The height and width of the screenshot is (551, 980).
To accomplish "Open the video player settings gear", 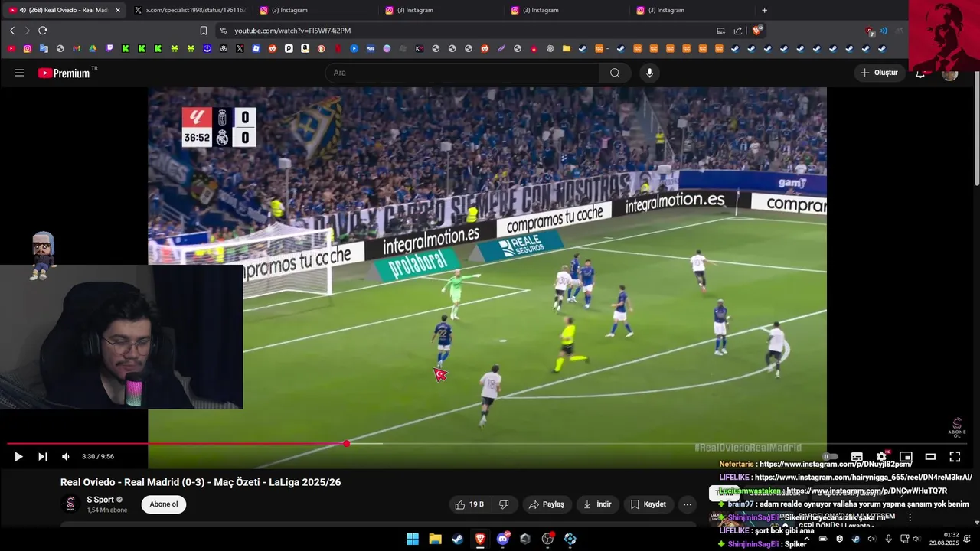I will 881,457.
